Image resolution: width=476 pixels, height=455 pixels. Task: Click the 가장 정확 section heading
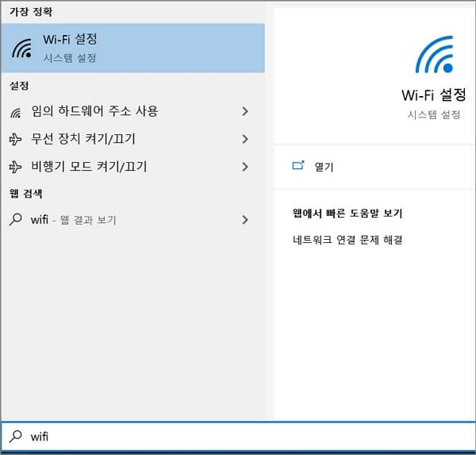tap(31, 12)
